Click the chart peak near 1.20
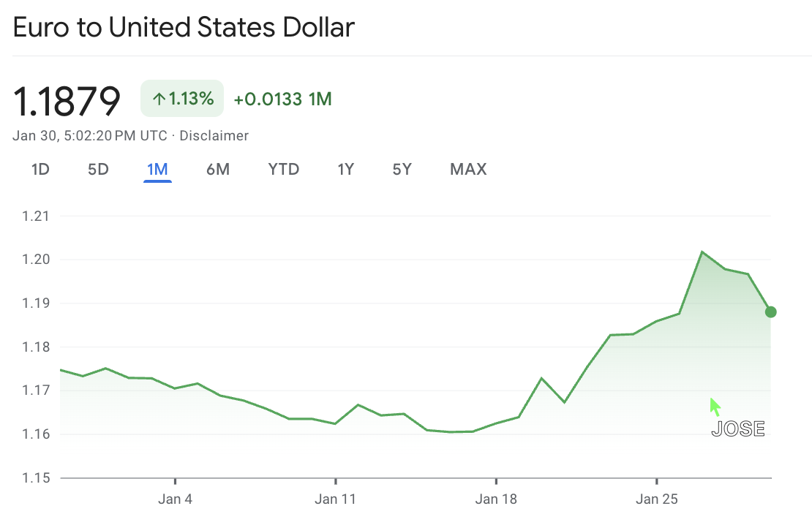 702,252
